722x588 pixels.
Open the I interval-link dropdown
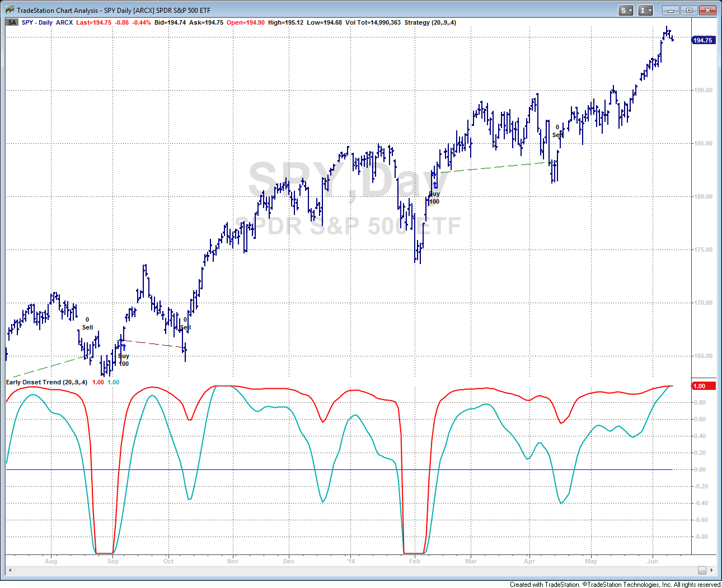(x=645, y=10)
